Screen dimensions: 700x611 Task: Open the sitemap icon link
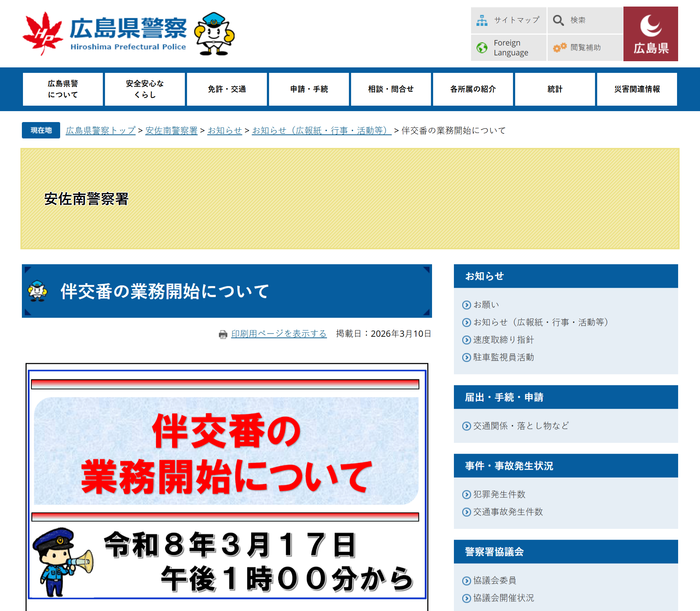(x=482, y=20)
